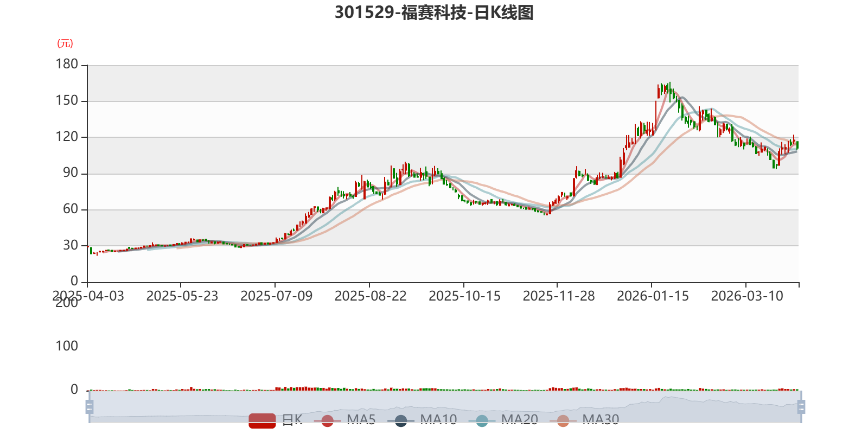Toggle the MA10 legend entry
The width and height of the screenshot is (868, 434).
422,420
